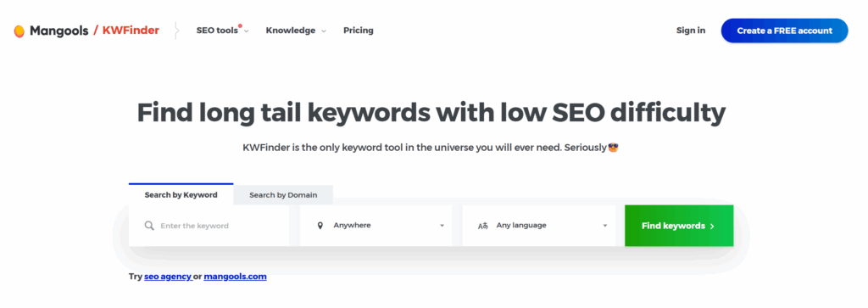Click the magnifier icon in keyword field
The width and height of the screenshot is (868, 308).
point(149,226)
